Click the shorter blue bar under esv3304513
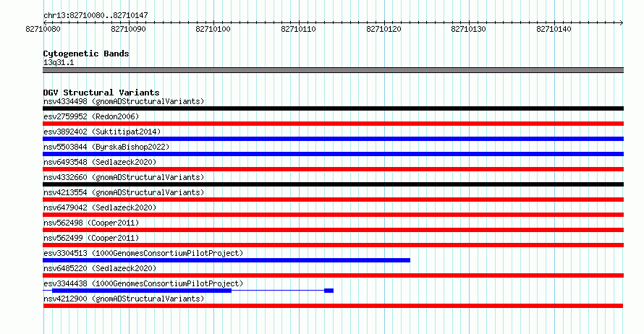The height and width of the screenshot is (334, 644). tap(226, 260)
